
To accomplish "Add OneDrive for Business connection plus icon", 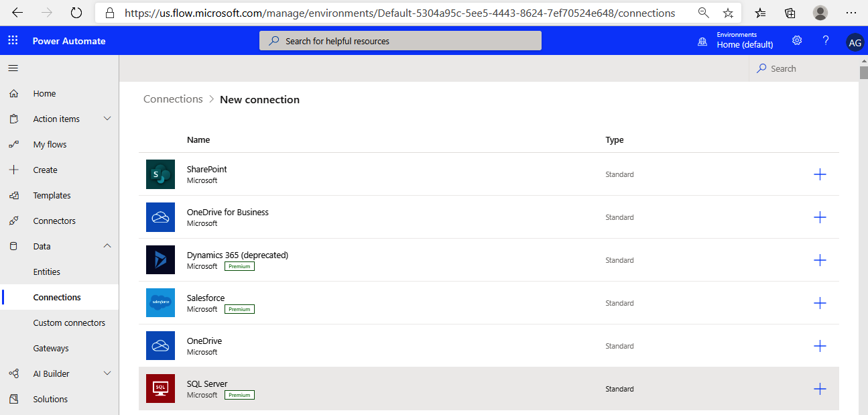I will [x=820, y=217].
